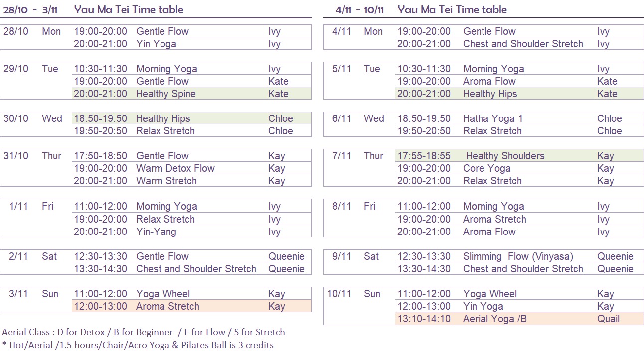
Task: Click the Hatha Yoga 1 class row
Action: 519,118
